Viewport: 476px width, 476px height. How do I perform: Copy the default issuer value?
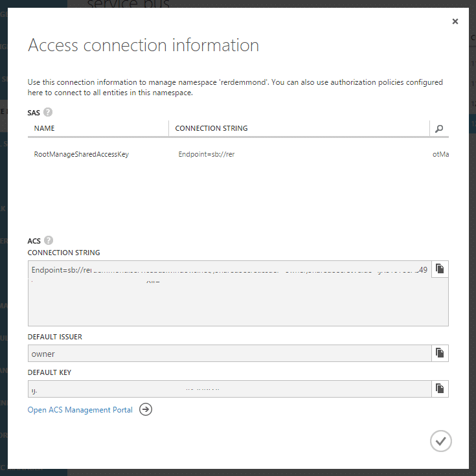440,353
